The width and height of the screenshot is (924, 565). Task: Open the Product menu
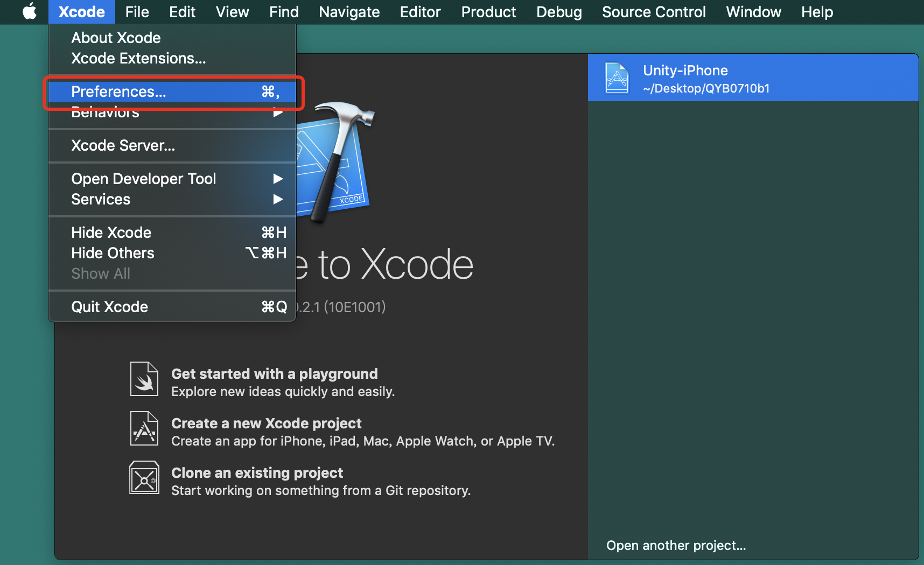click(x=488, y=12)
